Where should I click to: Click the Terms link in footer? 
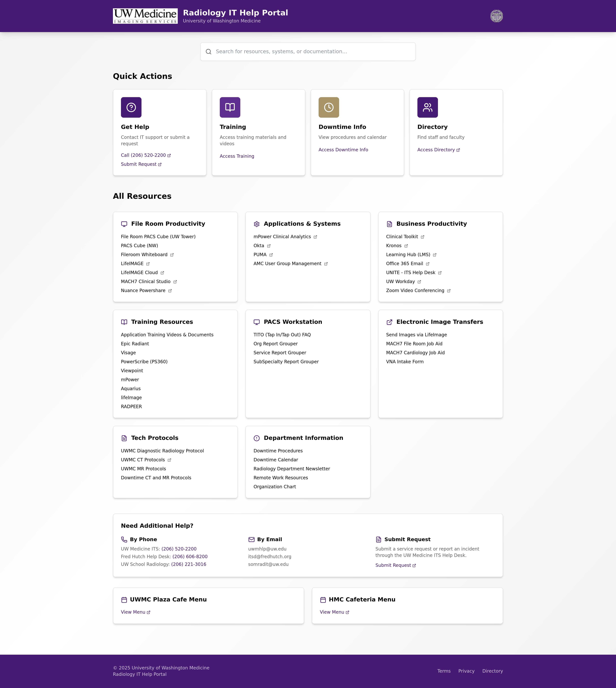(x=444, y=671)
